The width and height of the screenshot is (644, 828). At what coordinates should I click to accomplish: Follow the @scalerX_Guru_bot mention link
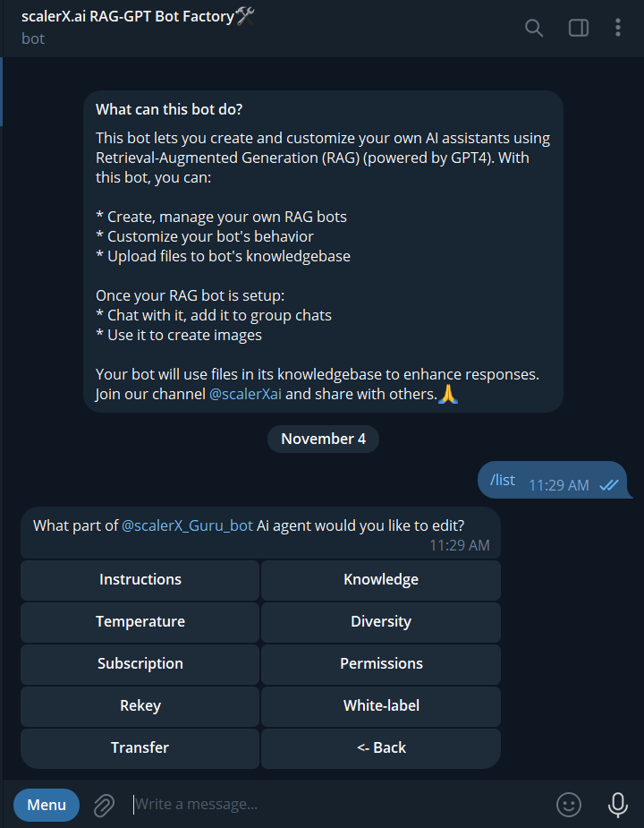pyautogui.click(x=187, y=525)
